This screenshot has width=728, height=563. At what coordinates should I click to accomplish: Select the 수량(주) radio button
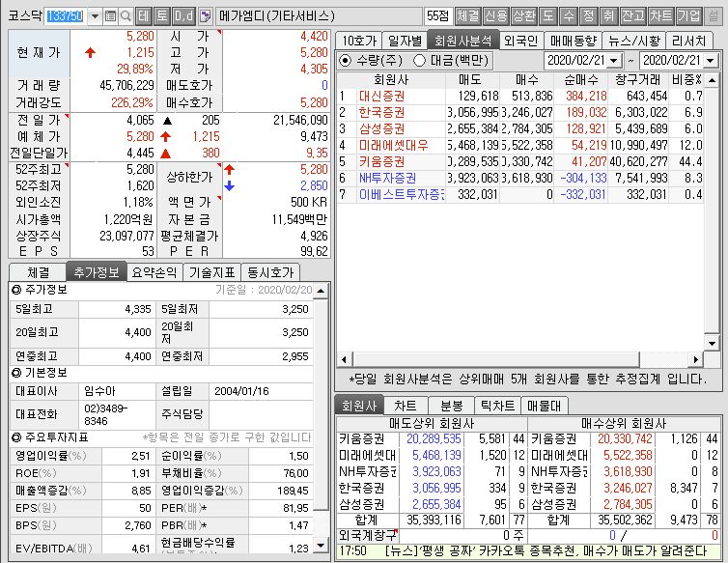[346, 61]
